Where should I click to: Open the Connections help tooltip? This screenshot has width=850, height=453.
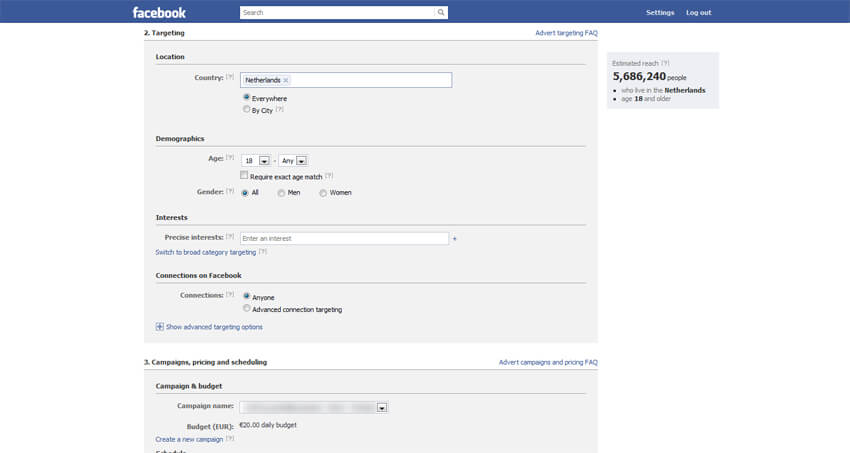point(230,295)
